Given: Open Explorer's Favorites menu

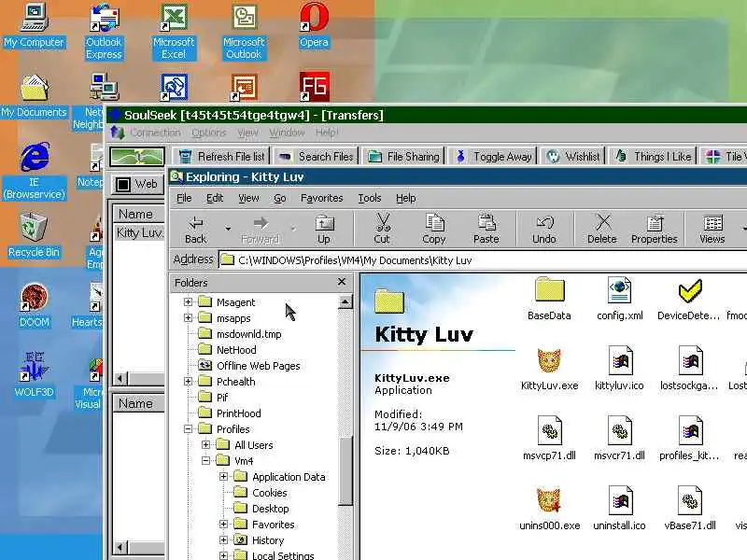Looking at the screenshot, I should pyautogui.click(x=321, y=198).
